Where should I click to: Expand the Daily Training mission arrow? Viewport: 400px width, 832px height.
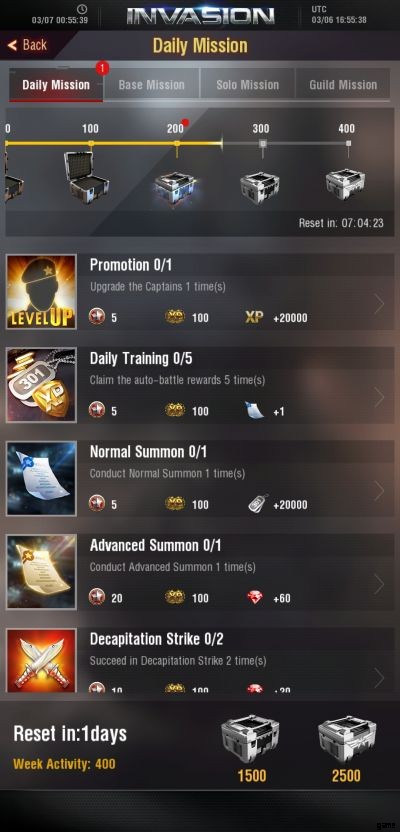tap(379, 397)
